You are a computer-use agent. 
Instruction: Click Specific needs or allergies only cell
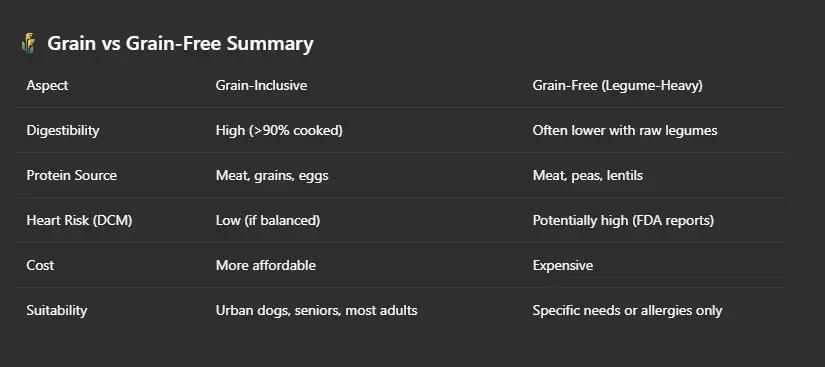tap(627, 310)
